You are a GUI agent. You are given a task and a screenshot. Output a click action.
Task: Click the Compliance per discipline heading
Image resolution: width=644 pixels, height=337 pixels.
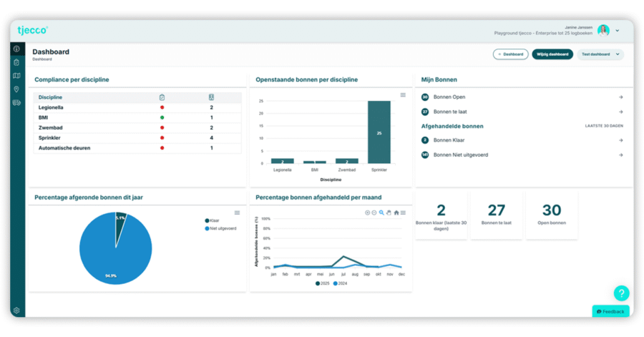point(72,79)
